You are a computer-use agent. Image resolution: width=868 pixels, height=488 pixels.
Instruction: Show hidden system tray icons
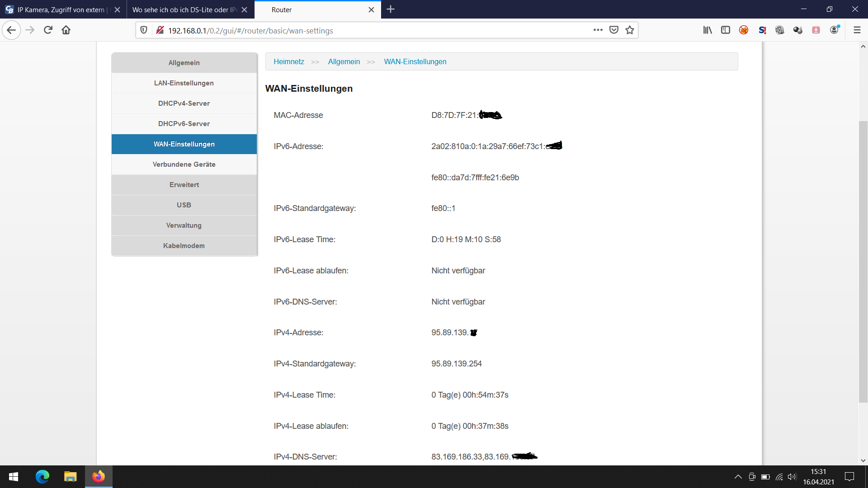pyautogui.click(x=738, y=476)
